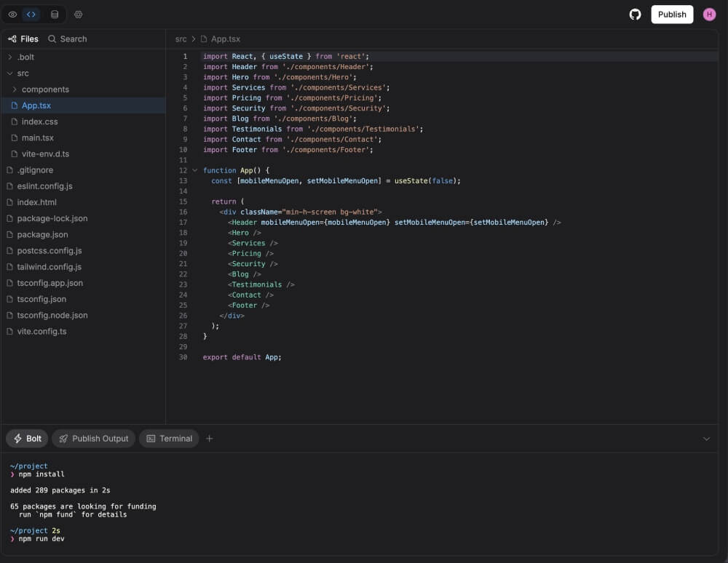Open vite-env.d.ts file
The height and width of the screenshot is (563, 728).
point(84,154)
